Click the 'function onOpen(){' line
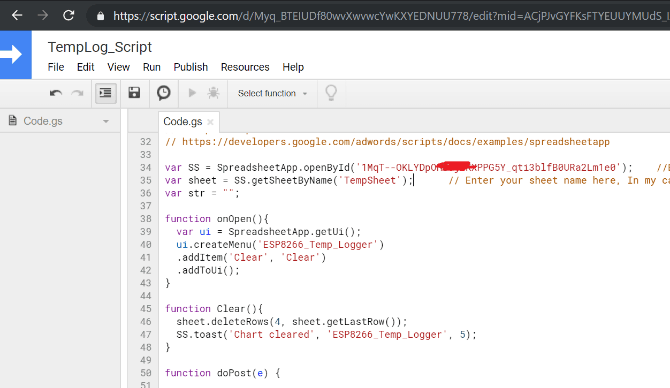Screen dimensions: 670x388 click(x=217, y=219)
